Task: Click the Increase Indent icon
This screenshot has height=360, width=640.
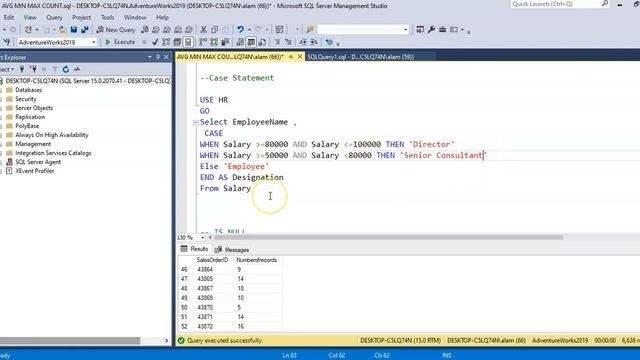Action: (x=314, y=42)
